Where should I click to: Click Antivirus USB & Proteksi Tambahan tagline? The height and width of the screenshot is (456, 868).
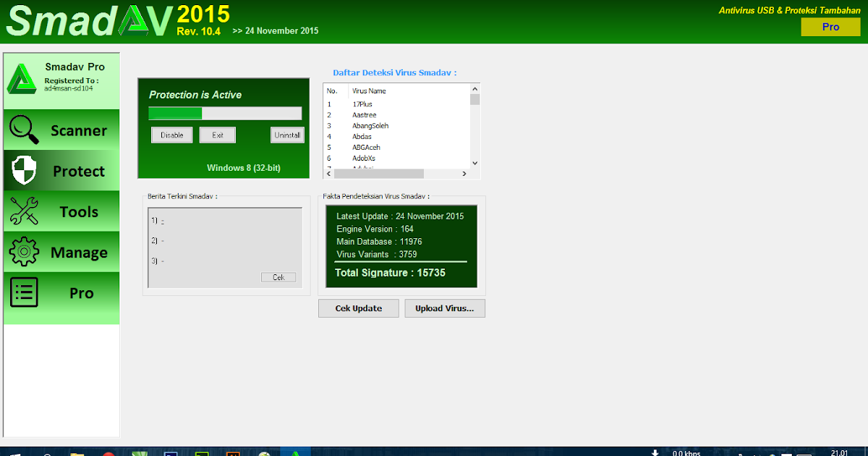(789, 10)
